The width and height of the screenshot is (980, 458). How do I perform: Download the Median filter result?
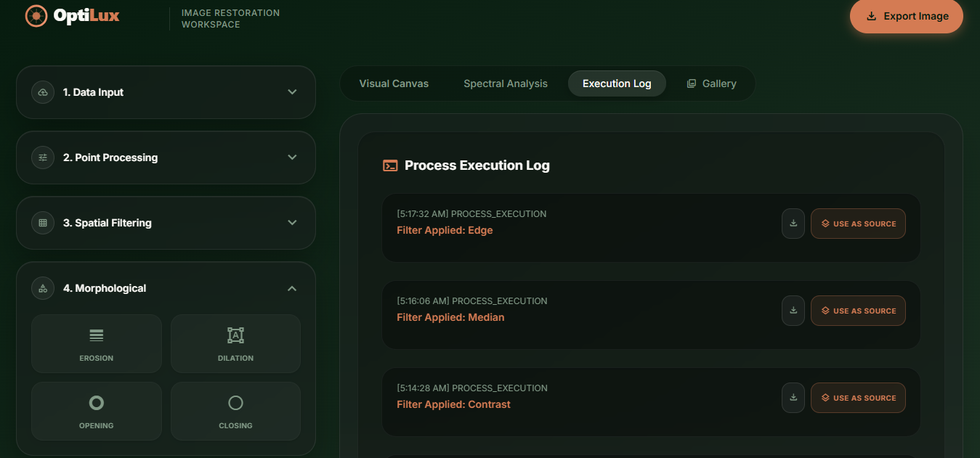[793, 311]
